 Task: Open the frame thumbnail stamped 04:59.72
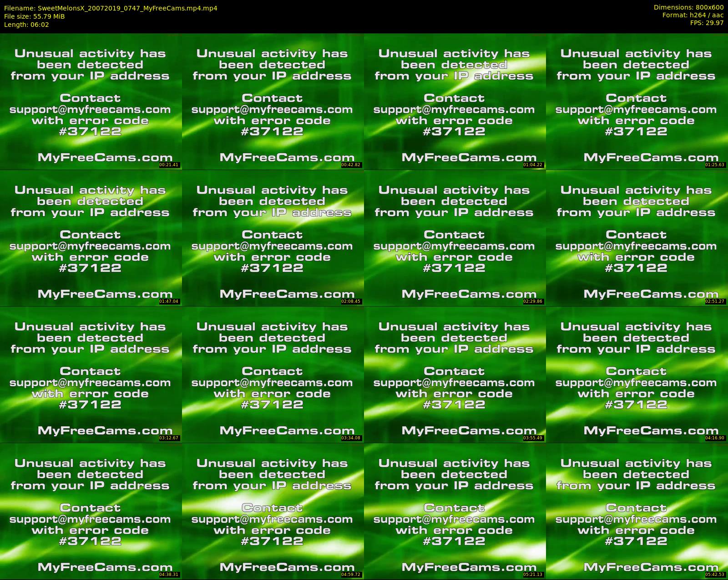(273, 511)
